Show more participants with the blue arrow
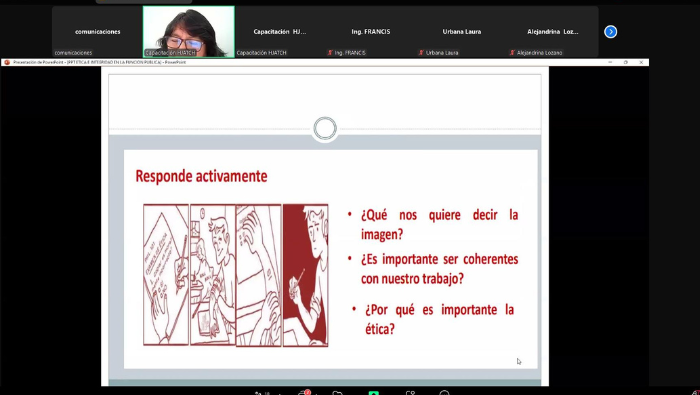The image size is (700, 395). [x=610, y=32]
